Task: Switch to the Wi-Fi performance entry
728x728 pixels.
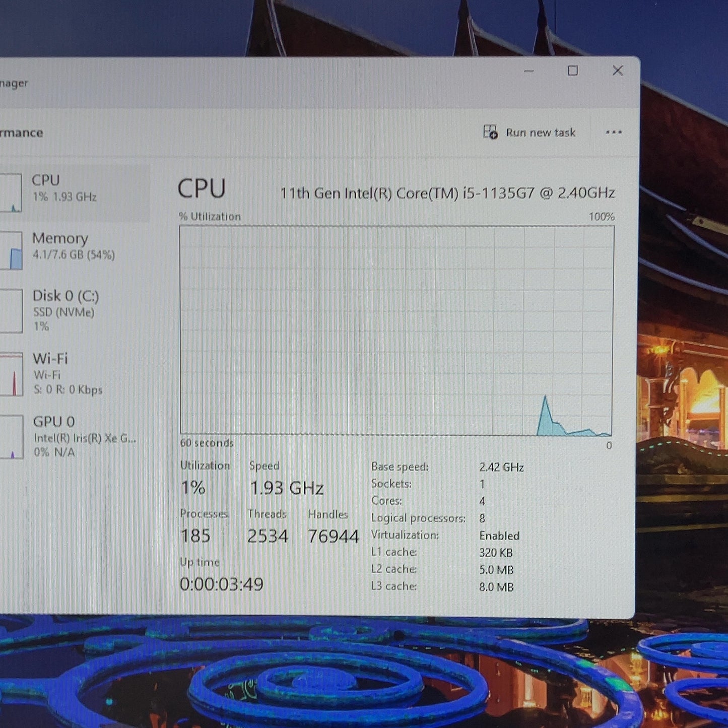Action: pos(75,373)
